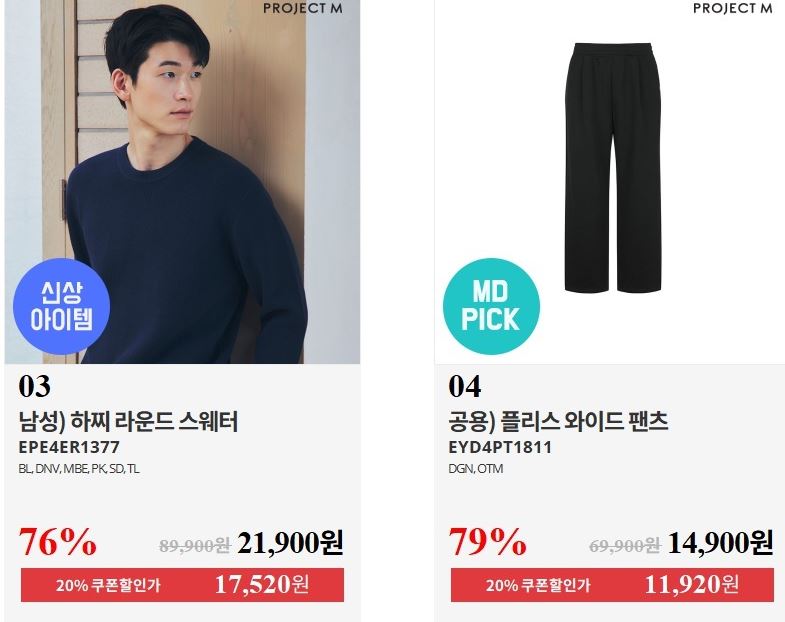Screen dimensions: 785x622
Task: Click PROJECT M logo above pants
Action: (x=732, y=9)
